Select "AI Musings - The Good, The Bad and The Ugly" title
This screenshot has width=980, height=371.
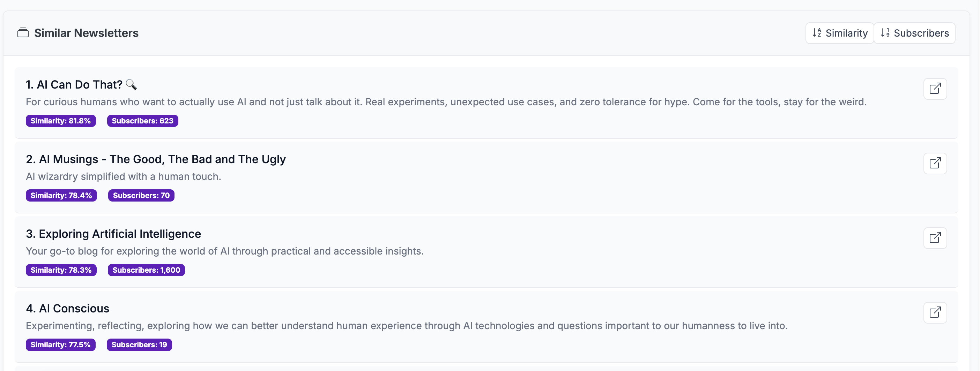click(x=156, y=159)
